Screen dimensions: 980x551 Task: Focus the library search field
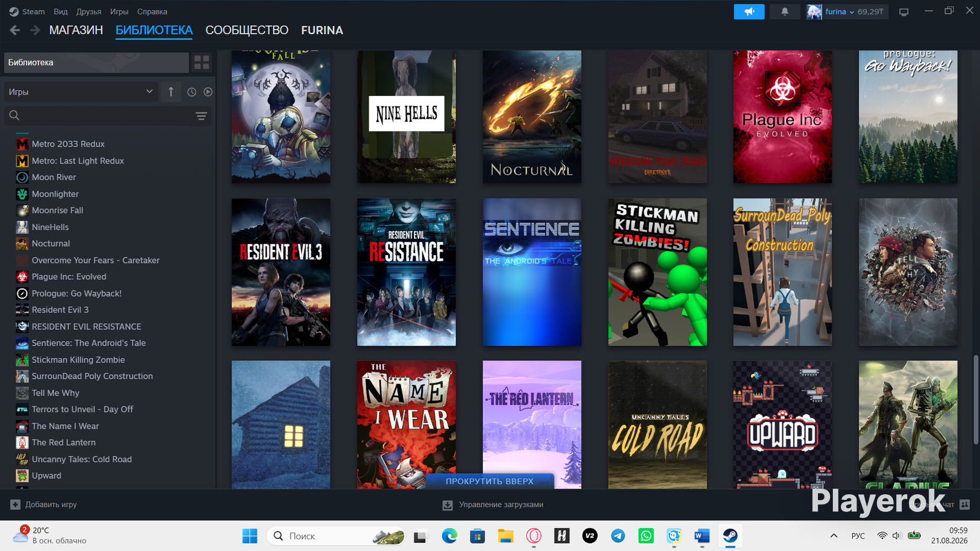point(107,116)
